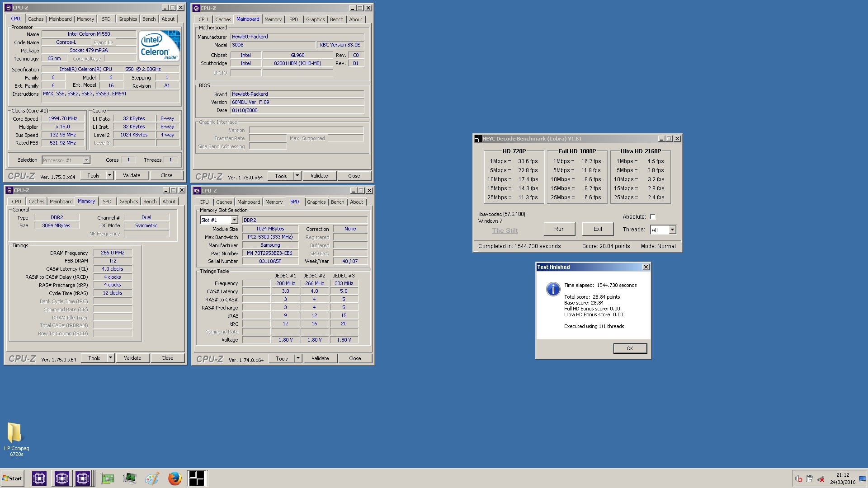Viewport: 868px width, 488px height.
Task: Click Validate in the CPU tab window
Action: click(x=132, y=175)
